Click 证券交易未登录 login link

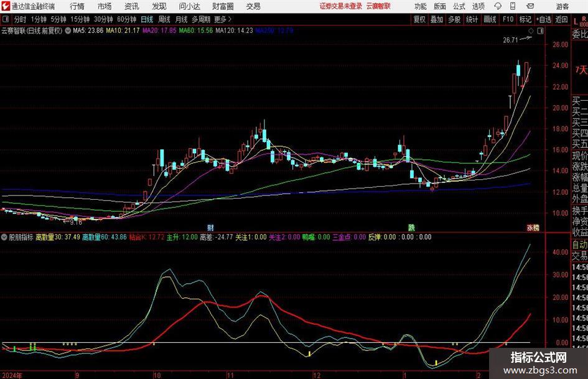341,6
